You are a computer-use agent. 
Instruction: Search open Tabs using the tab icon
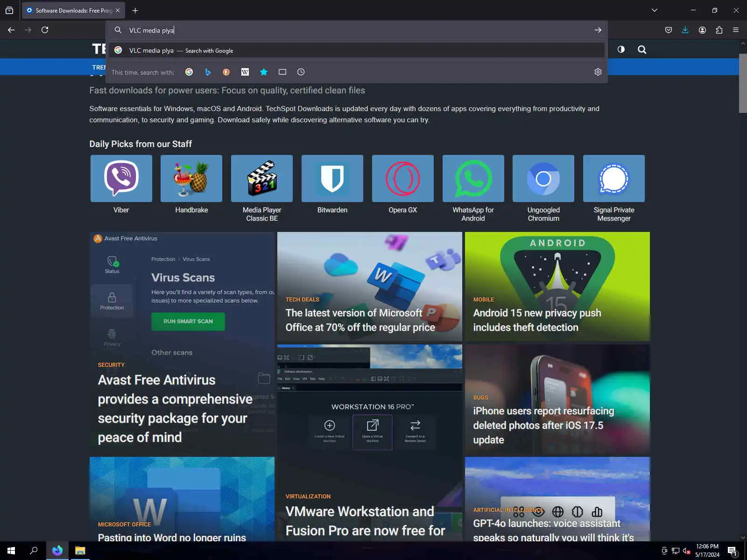coord(282,72)
